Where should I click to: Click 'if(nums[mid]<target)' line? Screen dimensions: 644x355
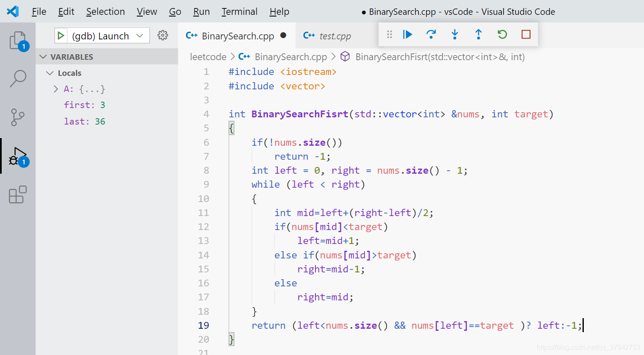point(331,227)
